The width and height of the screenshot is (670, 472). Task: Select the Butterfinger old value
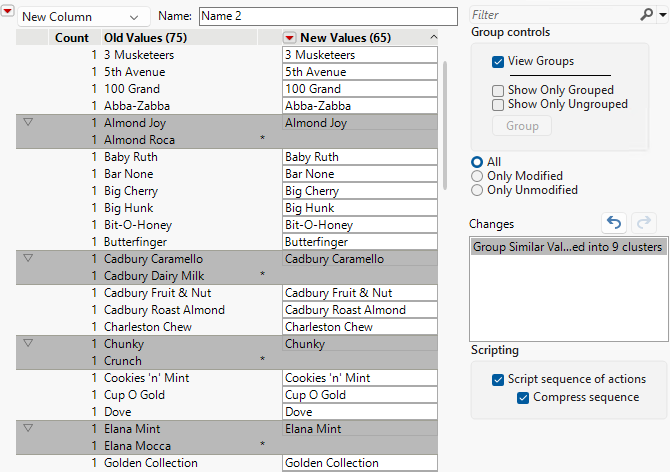click(135, 242)
